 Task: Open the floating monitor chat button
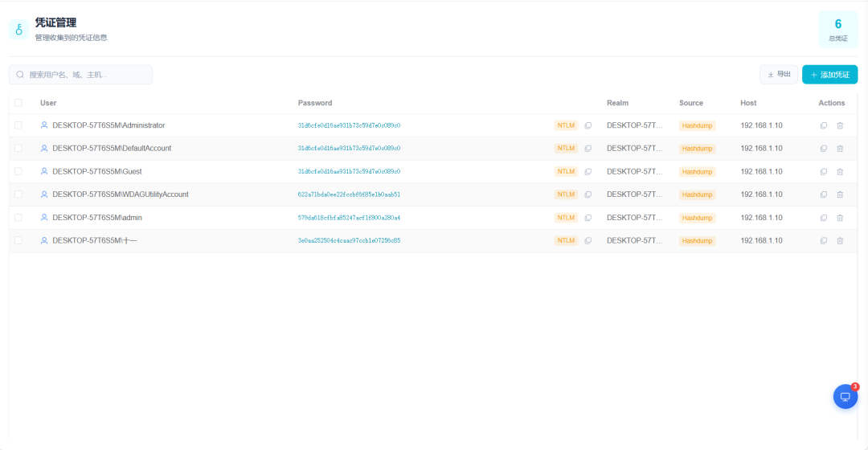point(845,396)
